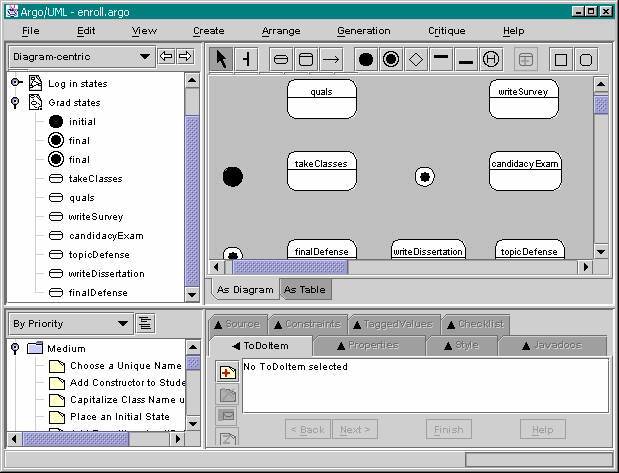The width and height of the screenshot is (619, 473).
Task: Open the Arrange menu
Action: pos(281,31)
